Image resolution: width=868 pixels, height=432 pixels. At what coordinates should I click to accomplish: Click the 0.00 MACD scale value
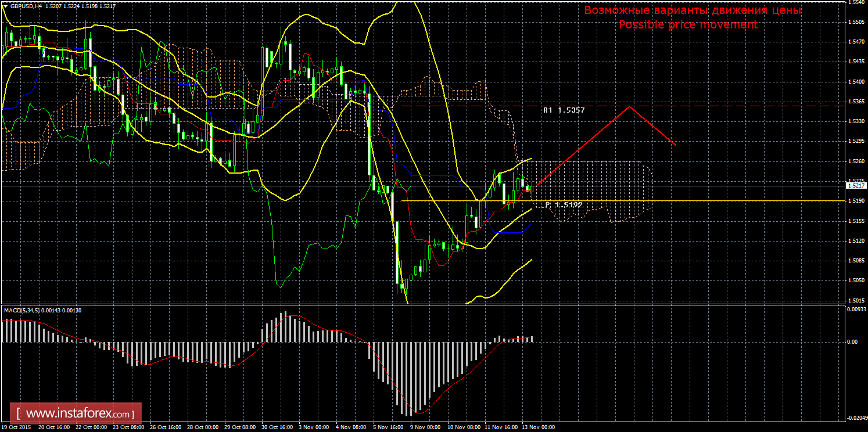[853, 342]
